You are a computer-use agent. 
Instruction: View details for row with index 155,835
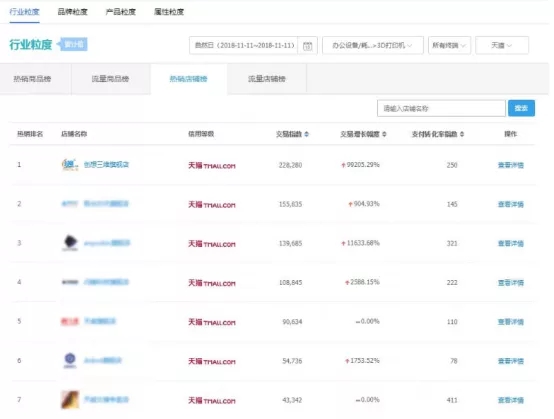pyautogui.click(x=511, y=204)
